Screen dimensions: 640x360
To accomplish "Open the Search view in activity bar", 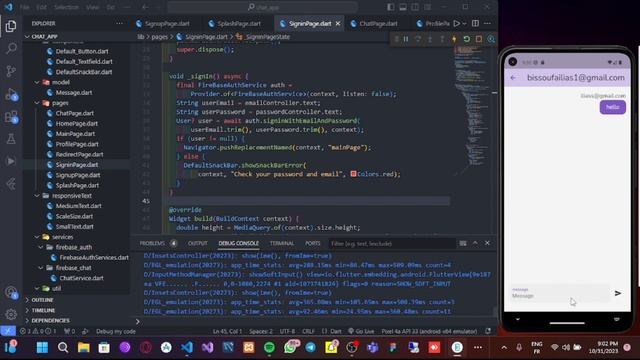I will tap(11, 49).
